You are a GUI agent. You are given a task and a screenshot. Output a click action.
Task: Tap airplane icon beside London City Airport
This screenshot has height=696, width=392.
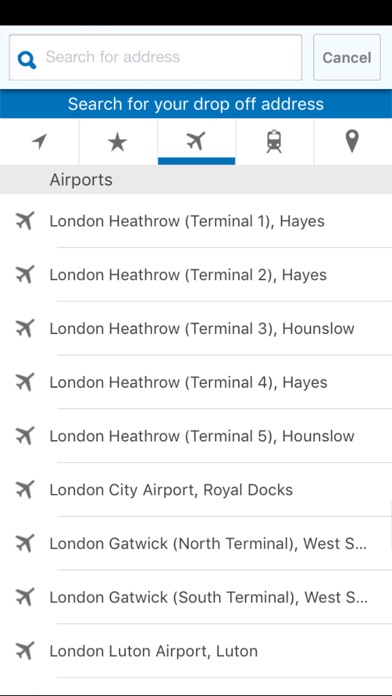(25, 489)
